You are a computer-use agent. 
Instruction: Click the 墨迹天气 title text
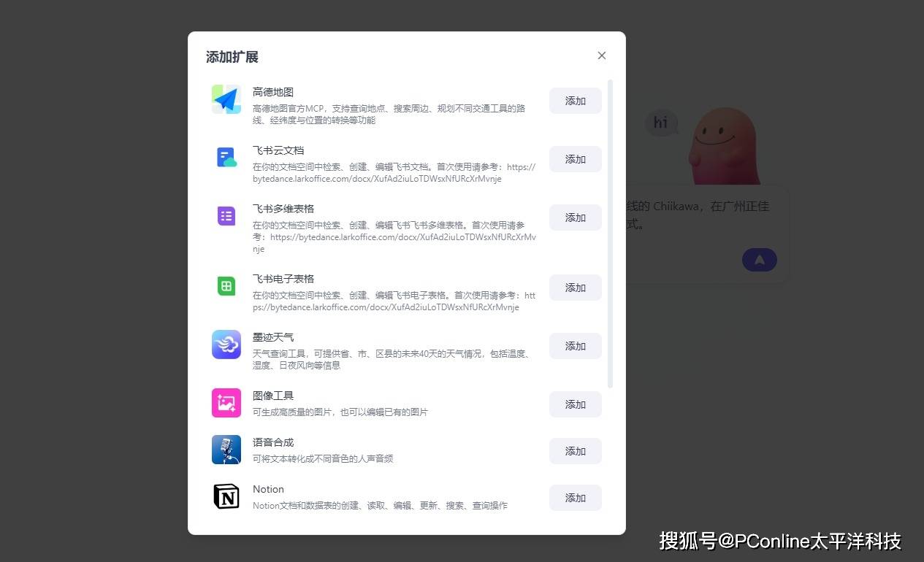point(273,337)
